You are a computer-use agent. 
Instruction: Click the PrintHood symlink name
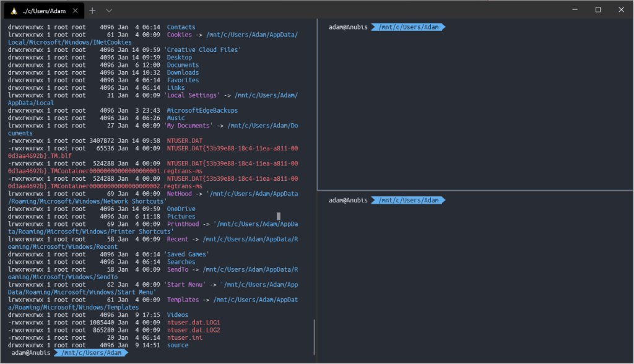pyautogui.click(x=183, y=224)
